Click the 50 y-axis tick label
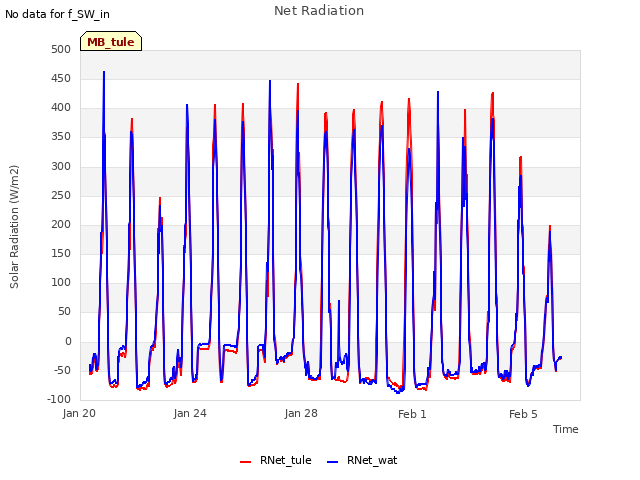640x480 pixels. tap(64, 312)
